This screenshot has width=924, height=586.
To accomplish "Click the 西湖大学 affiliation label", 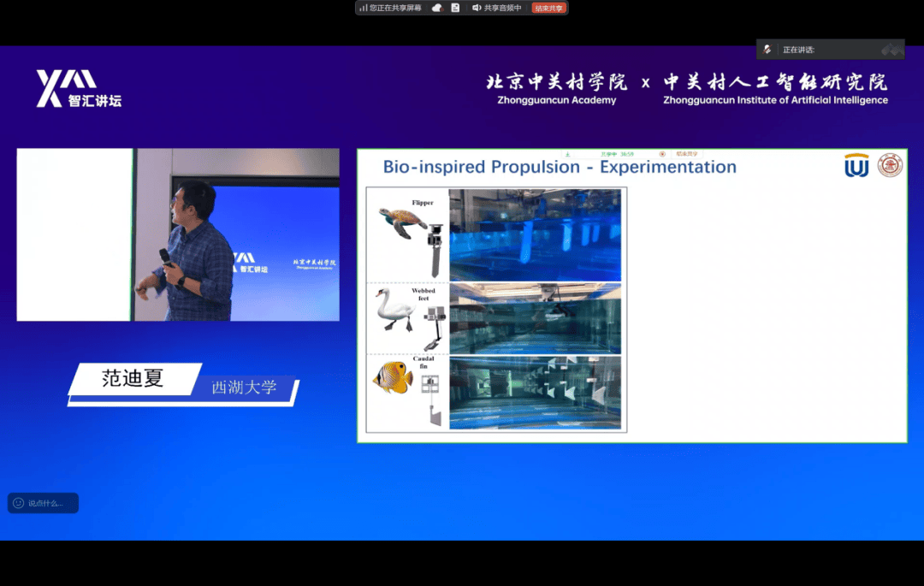I will point(245,388).
